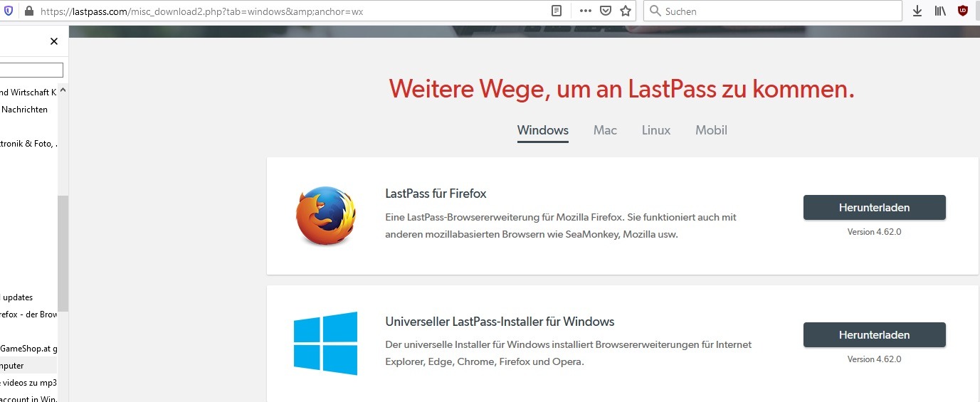Select sidebar item 'GameShop.at'
The height and width of the screenshot is (402, 980).
(28, 349)
